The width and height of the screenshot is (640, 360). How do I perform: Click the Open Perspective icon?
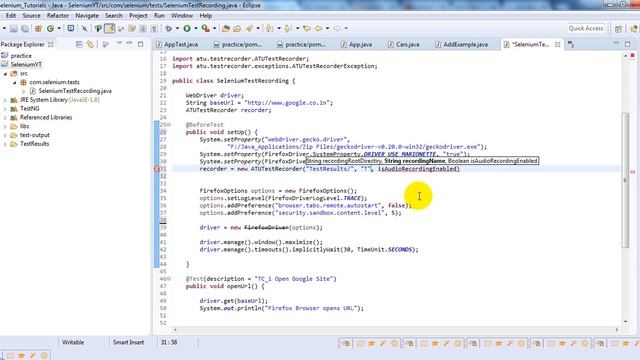tap(619, 29)
